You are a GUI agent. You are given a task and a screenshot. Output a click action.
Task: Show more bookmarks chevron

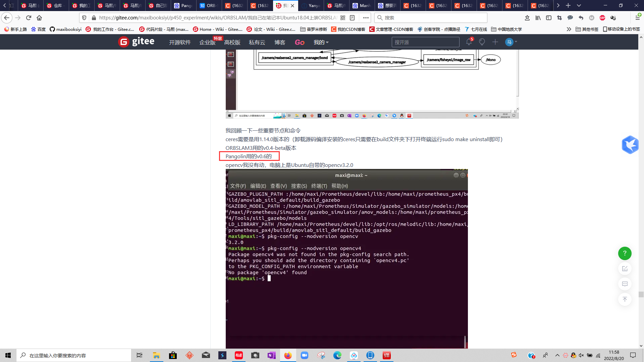[569, 29]
